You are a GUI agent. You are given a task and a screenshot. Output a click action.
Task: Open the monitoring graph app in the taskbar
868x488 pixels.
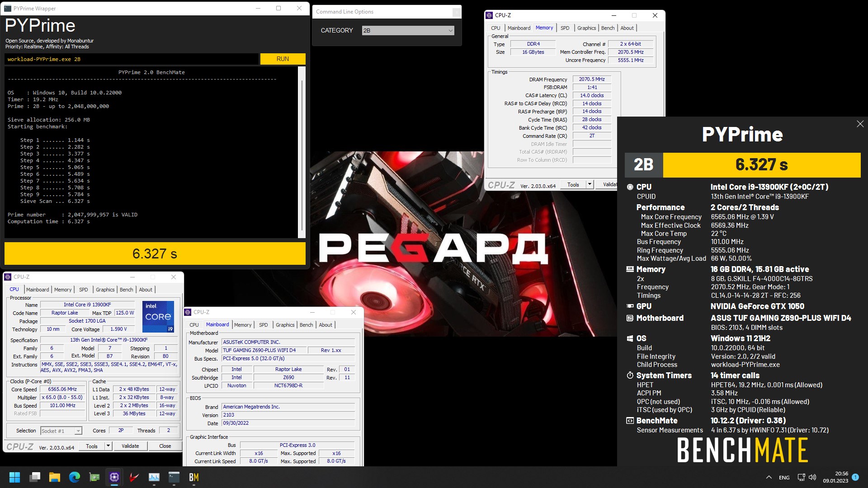coord(154,477)
